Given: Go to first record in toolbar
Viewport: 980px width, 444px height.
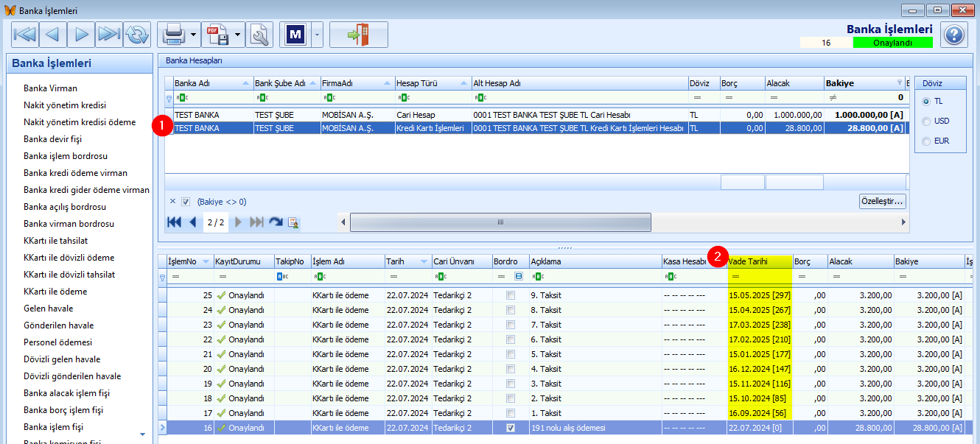Looking at the screenshot, I should (24, 34).
